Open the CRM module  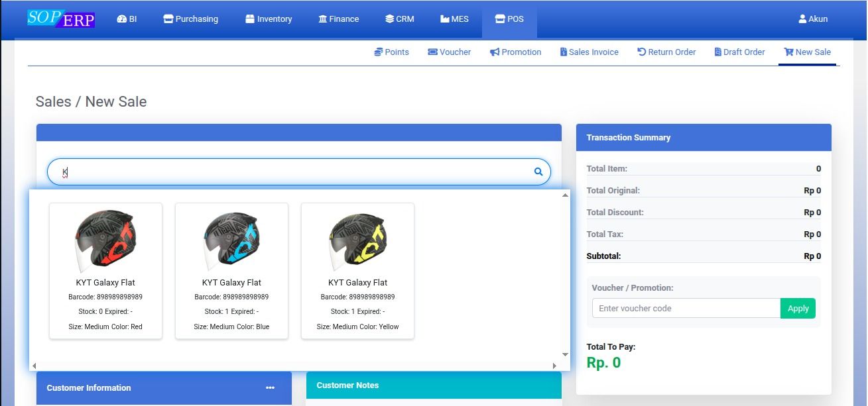pyautogui.click(x=400, y=19)
